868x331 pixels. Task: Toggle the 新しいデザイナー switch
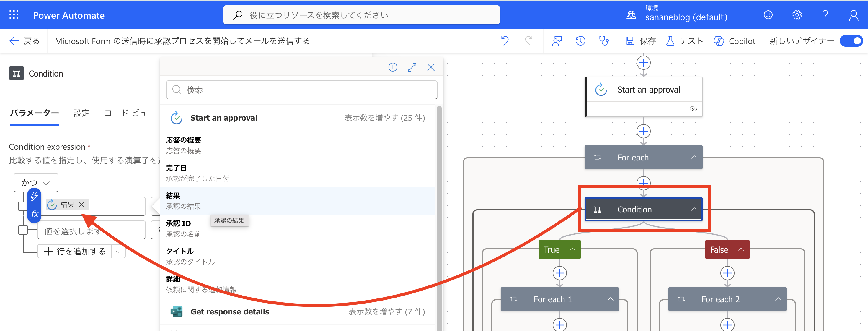point(851,41)
